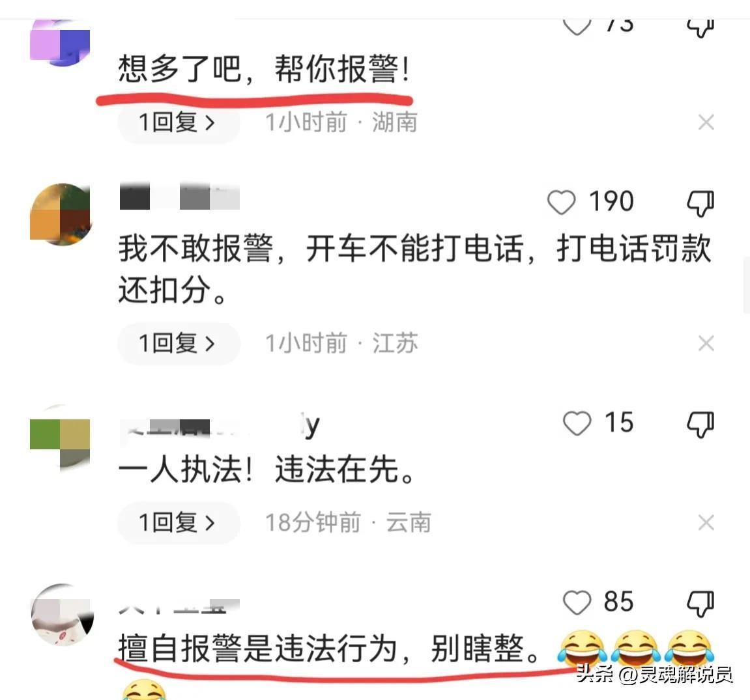The height and width of the screenshot is (700, 750).
Task: Like the comment with 190 likes
Action: tap(561, 203)
